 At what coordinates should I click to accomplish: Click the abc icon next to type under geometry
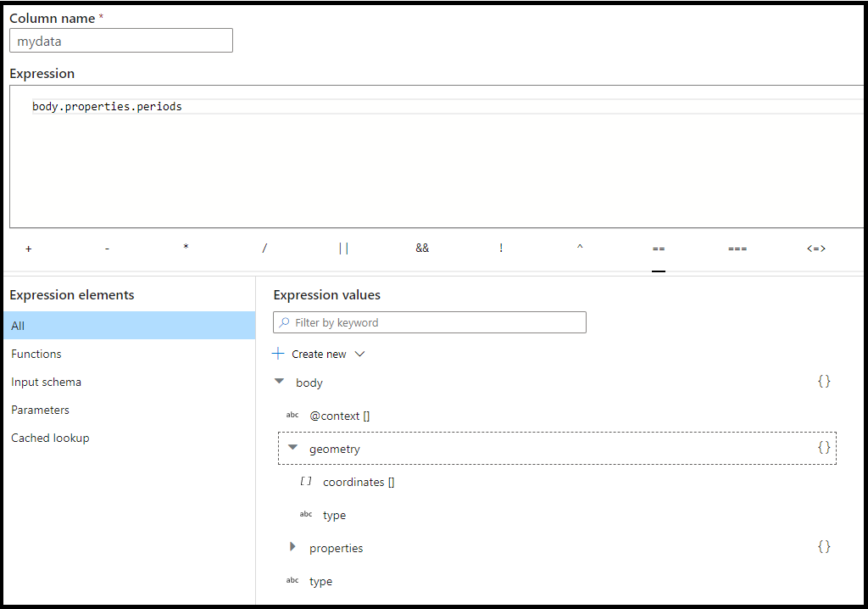click(306, 514)
